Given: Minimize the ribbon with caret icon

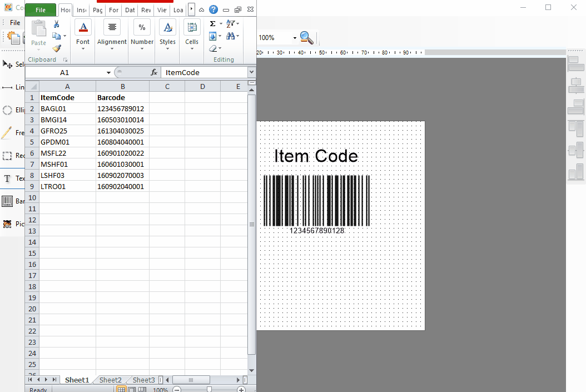Looking at the screenshot, I should (201, 10).
